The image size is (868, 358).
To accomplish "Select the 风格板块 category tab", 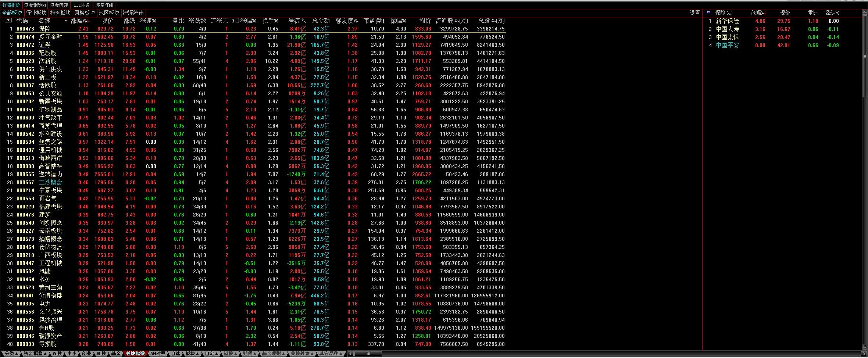I will 85,13.
